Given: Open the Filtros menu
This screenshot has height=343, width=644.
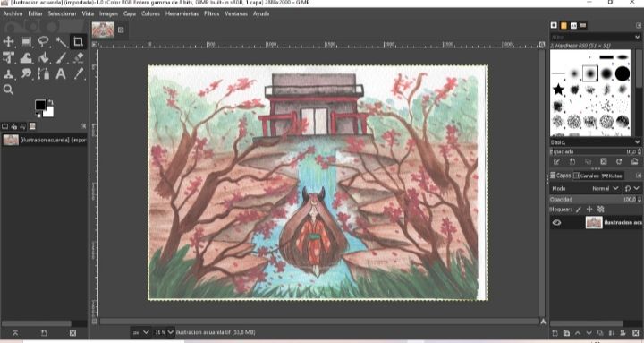Looking at the screenshot, I should tap(211, 13).
